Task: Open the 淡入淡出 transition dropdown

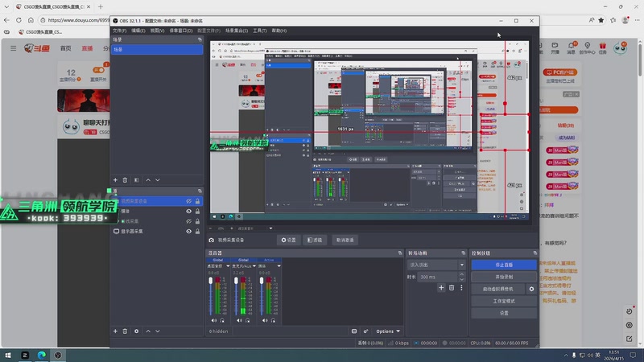Action: pos(436,265)
